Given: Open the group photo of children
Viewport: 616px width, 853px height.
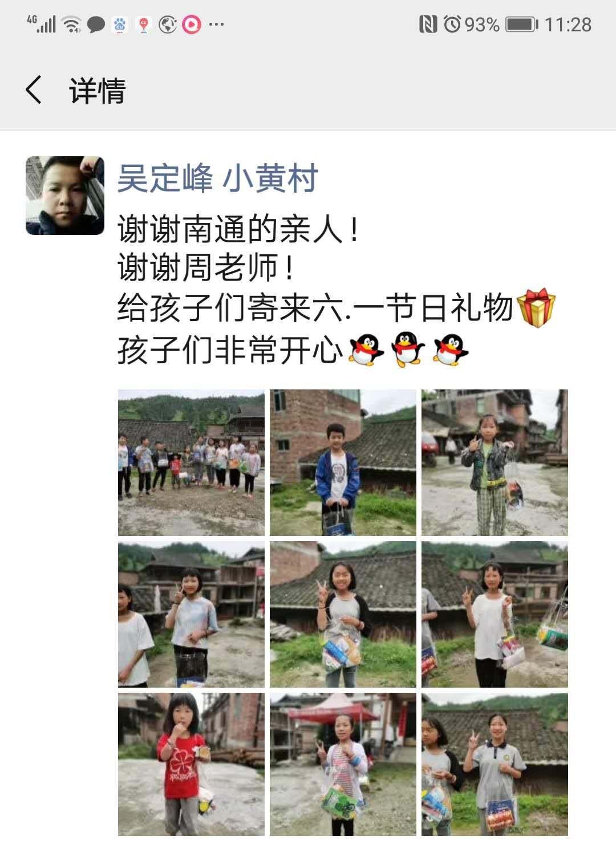Looking at the screenshot, I should 191,462.
